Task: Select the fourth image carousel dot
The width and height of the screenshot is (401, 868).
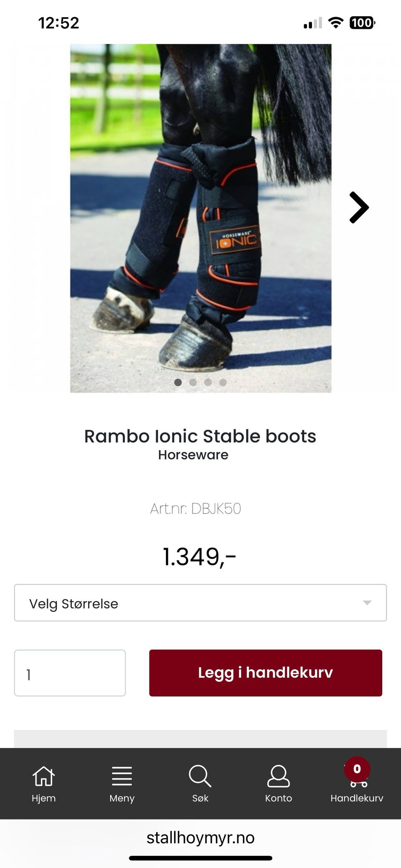Action: 223,382
